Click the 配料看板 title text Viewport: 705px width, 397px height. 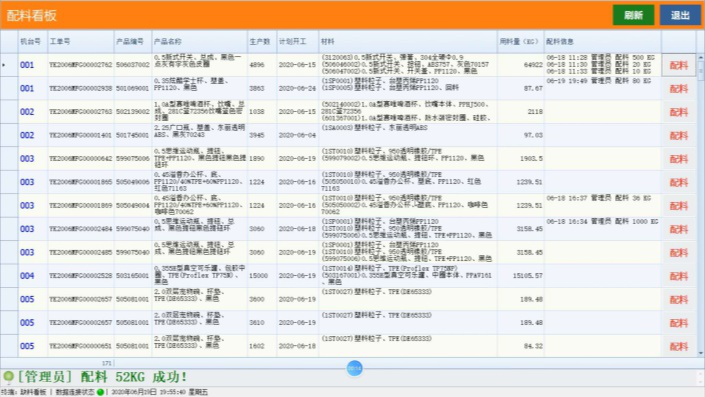tap(31, 16)
